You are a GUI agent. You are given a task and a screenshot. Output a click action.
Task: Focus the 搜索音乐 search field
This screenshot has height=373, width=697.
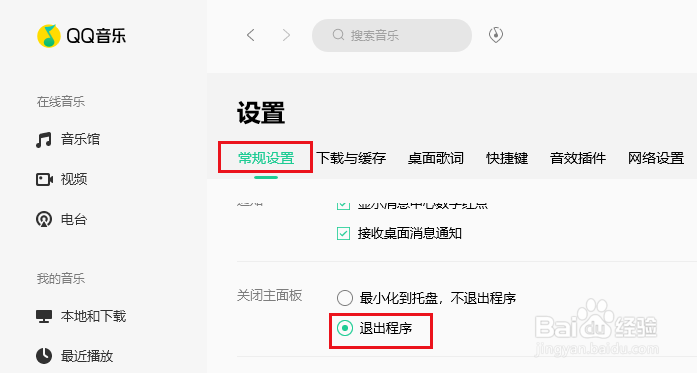point(392,35)
